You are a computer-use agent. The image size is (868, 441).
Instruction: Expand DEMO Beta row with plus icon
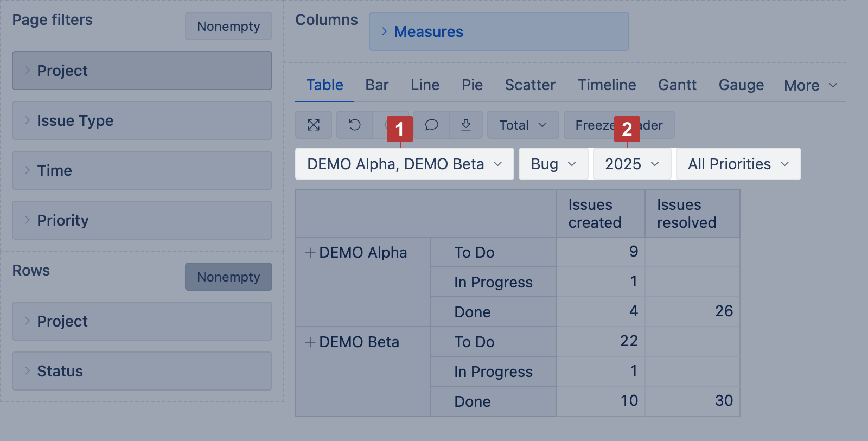point(310,342)
